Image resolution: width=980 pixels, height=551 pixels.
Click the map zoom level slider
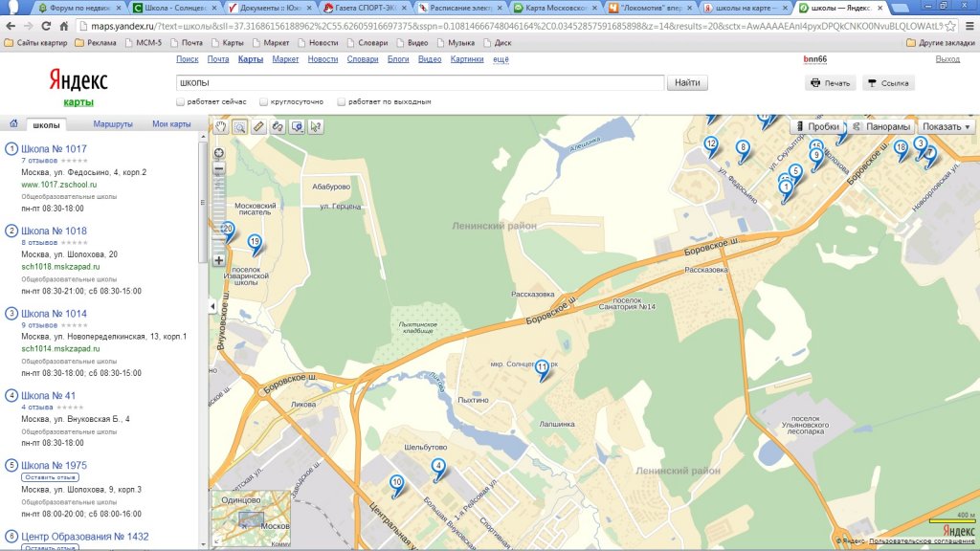[219, 212]
